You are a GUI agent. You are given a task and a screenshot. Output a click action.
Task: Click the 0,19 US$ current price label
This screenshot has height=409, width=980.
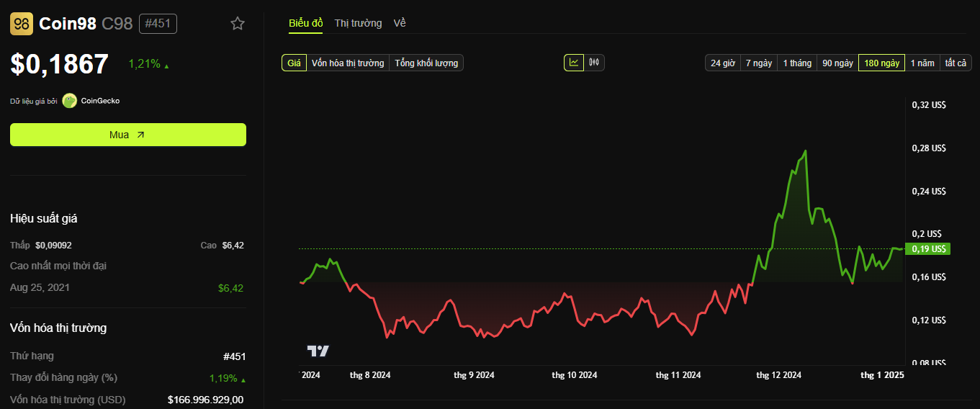[929, 249]
